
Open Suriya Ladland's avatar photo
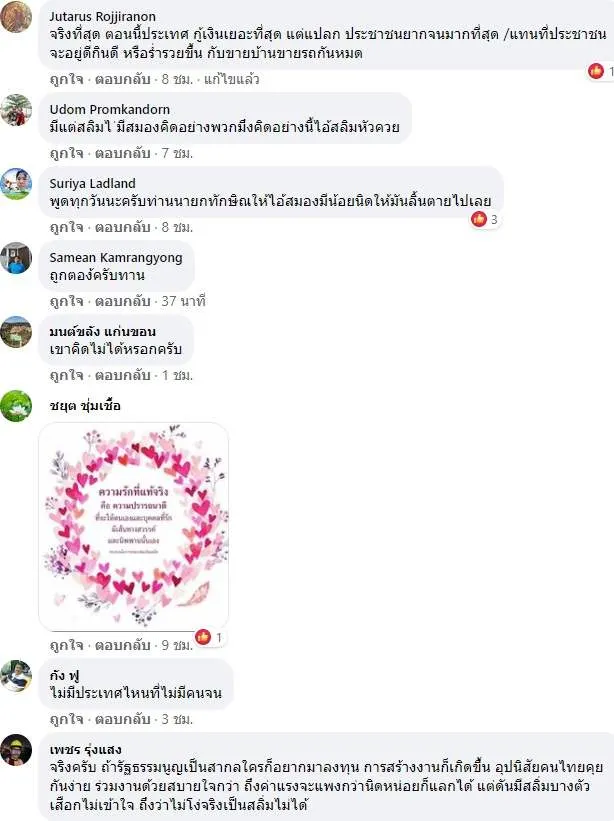pos(16,184)
